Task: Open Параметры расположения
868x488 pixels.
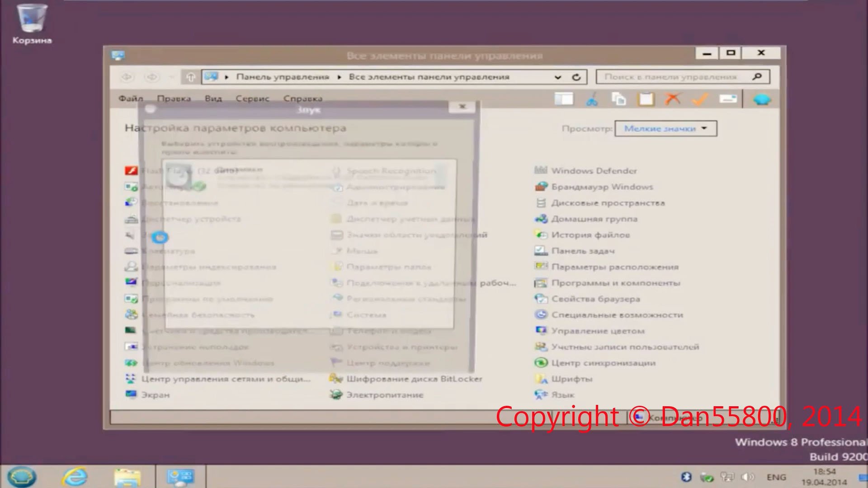Action: pos(615,267)
